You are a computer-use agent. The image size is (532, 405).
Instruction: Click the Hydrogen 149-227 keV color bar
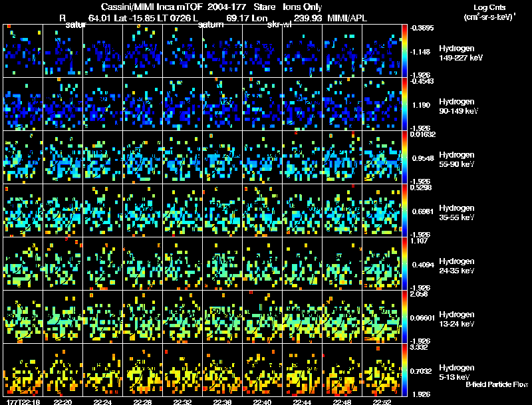pyautogui.click(x=404, y=51)
